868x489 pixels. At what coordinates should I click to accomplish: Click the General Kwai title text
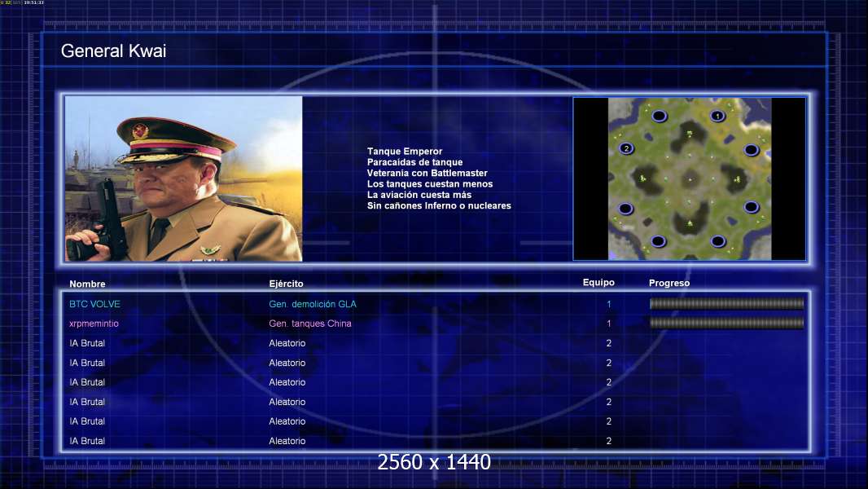[x=113, y=51]
